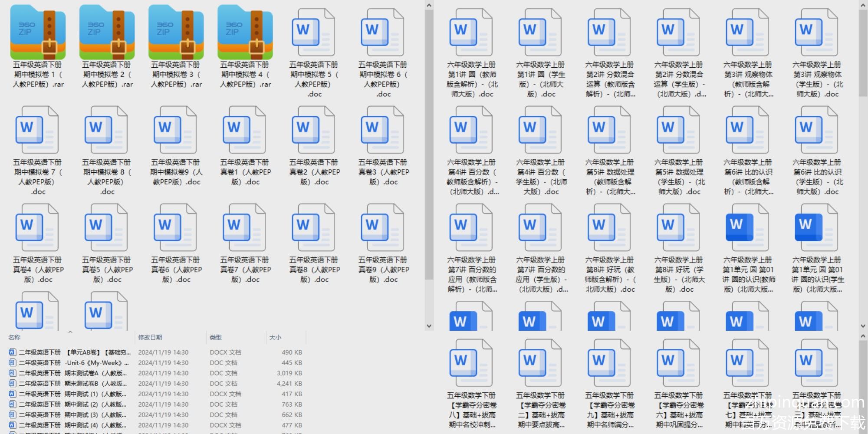This screenshot has width=868, height=434.
Task: Select list row 二年级英语下册 -Unit-6 《My-Week》
Action: coord(155,362)
